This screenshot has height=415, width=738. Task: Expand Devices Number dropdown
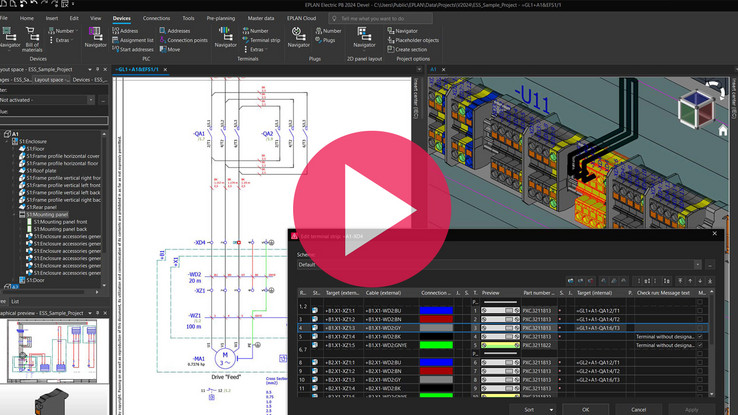coord(77,31)
